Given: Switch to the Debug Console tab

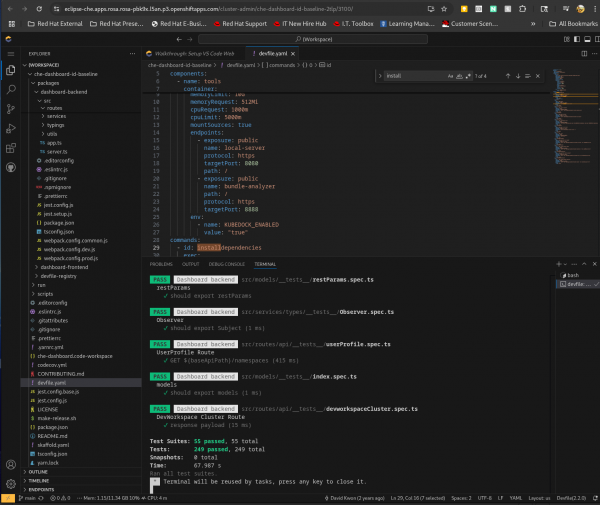Looking at the screenshot, I should [x=227, y=264].
